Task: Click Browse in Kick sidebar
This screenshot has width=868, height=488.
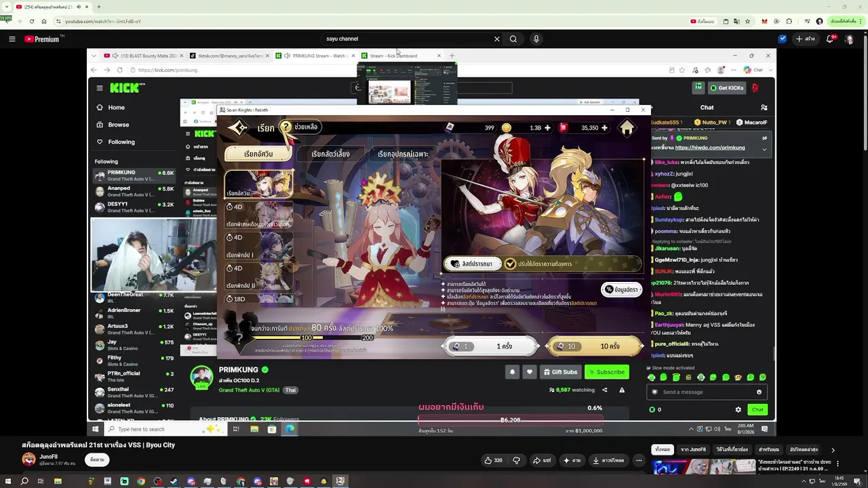Action: point(118,125)
